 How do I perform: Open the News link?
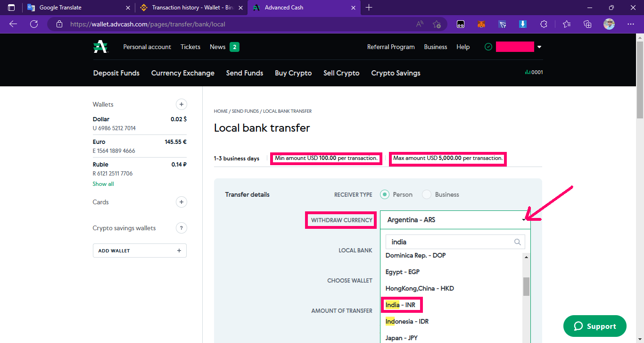click(218, 47)
